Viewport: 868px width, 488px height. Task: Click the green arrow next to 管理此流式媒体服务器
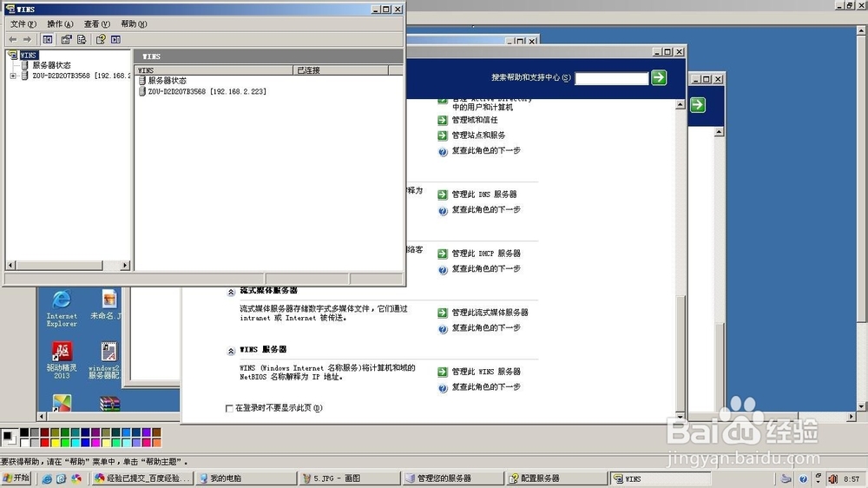point(443,313)
